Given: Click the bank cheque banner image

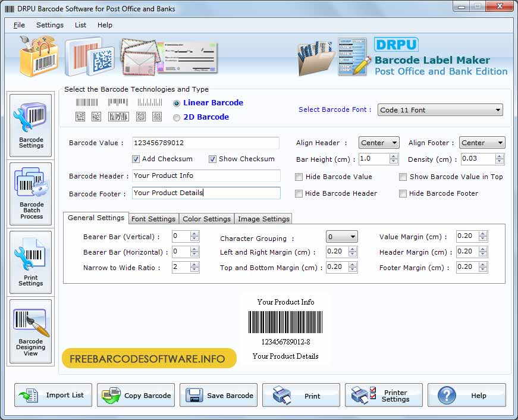Looking at the screenshot, I should pos(188,57).
